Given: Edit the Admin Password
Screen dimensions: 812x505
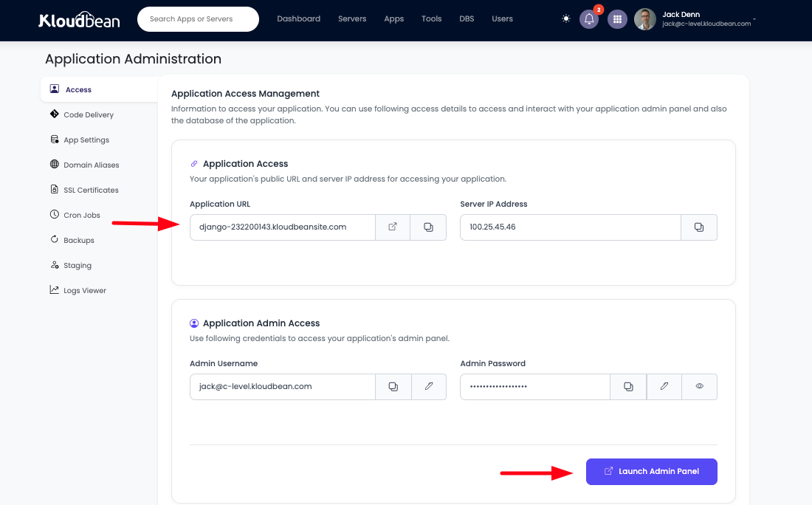Looking at the screenshot, I should (664, 386).
